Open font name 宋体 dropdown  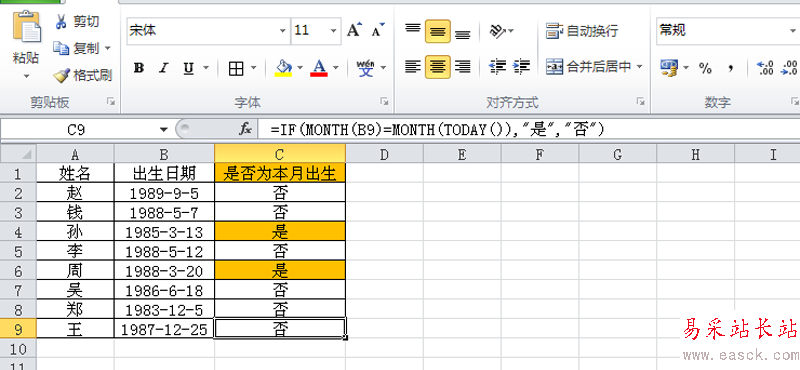[x=283, y=31]
